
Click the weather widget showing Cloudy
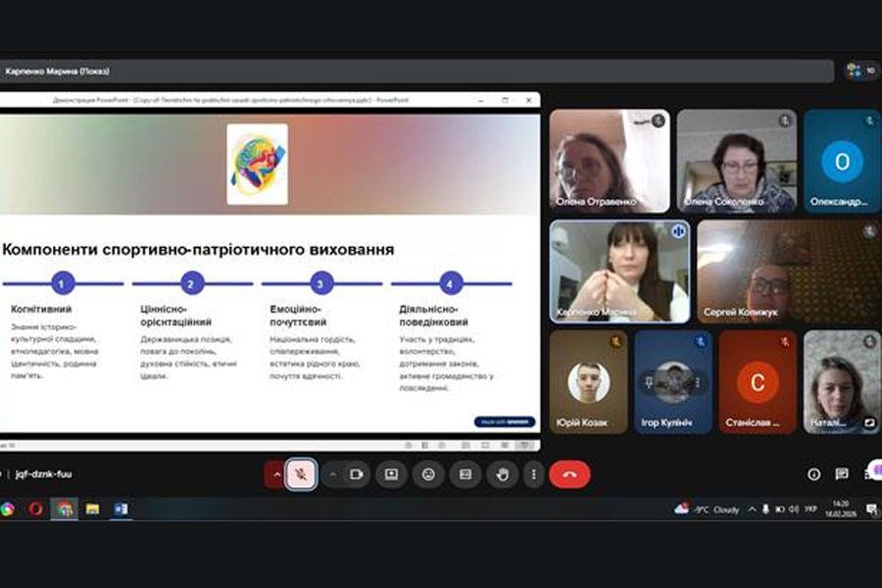[x=706, y=510]
